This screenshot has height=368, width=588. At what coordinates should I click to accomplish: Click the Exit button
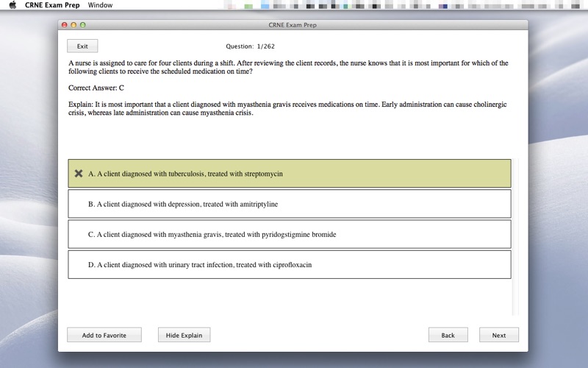(82, 46)
